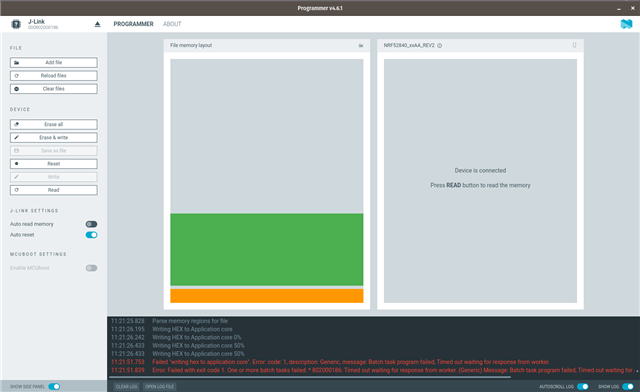The height and width of the screenshot is (392, 640).
Task: Open the Nordic Semiconductor logo
Action: (x=626, y=24)
